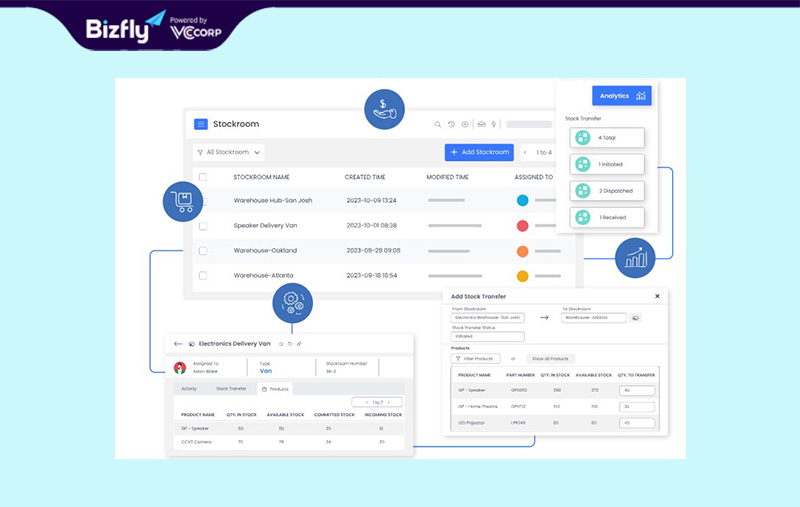Open the Stock Transfer Status dropdown
This screenshot has width=800, height=507.
click(x=486, y=337)
